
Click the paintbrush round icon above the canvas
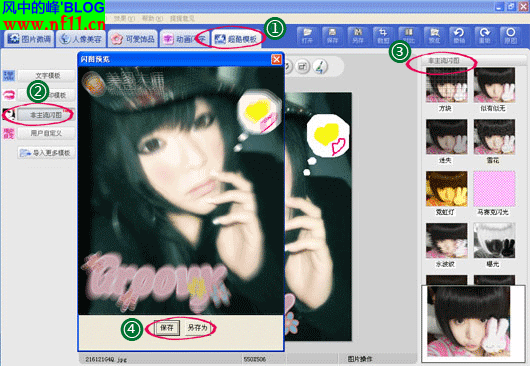tap(319, 66)
